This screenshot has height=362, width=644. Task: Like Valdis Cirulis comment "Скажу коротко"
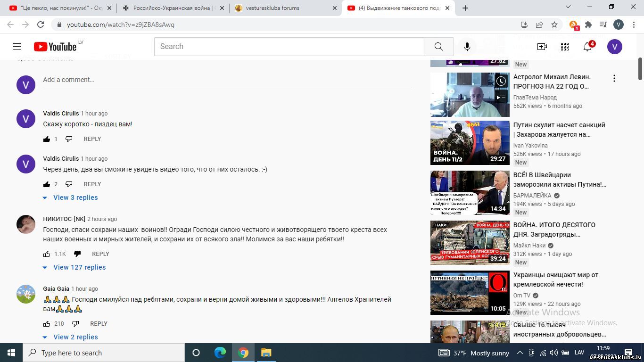coord(47,139)
